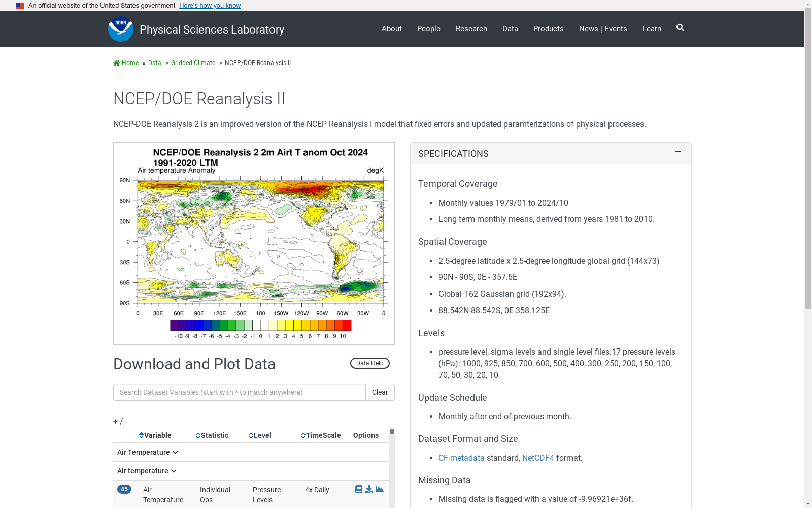Image resolution: width=812 pixels, height=508 pixels.
Task: Open the Data menu in navbar
Action: click(x=510, y=29)
